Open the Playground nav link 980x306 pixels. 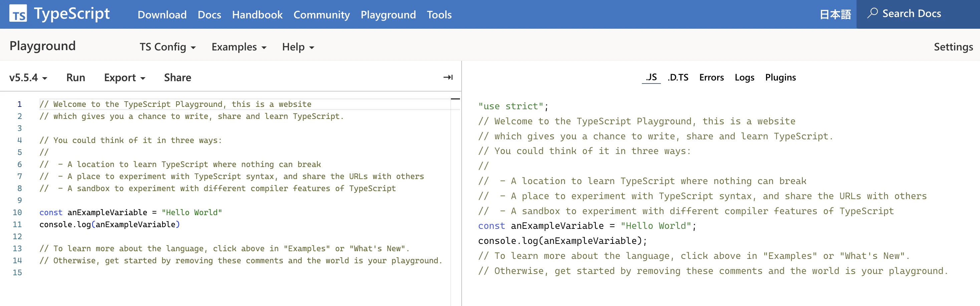tap(388, 14)
